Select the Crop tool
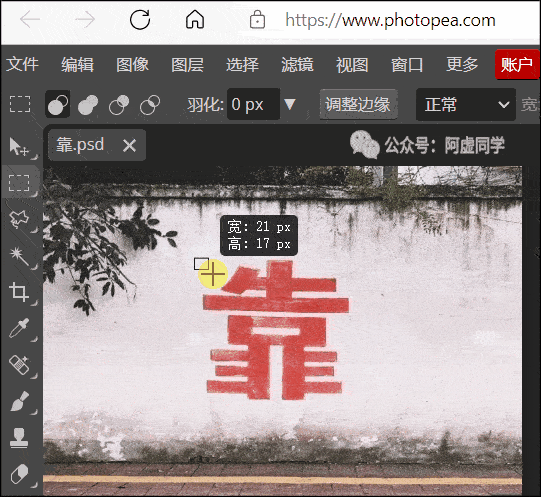 click(x=19, y=292)
